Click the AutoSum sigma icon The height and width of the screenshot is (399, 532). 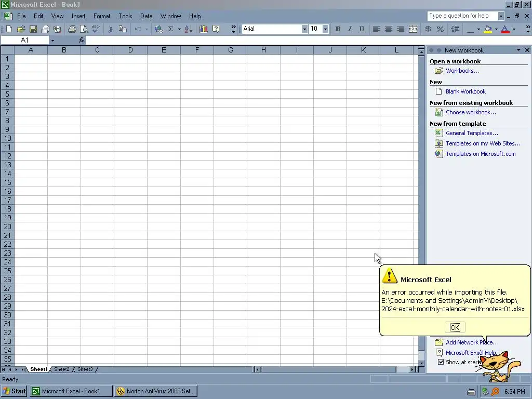pyautogui.click(x=170, y=29)
